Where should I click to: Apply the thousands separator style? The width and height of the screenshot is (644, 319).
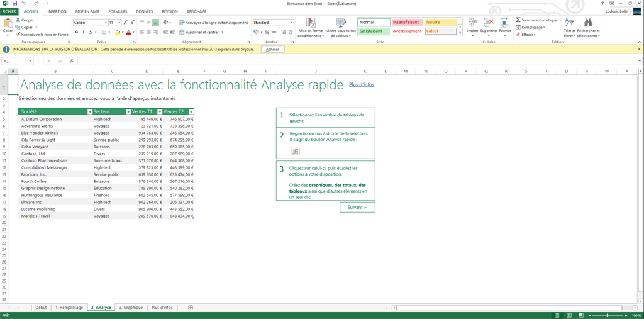pos(274,32)
